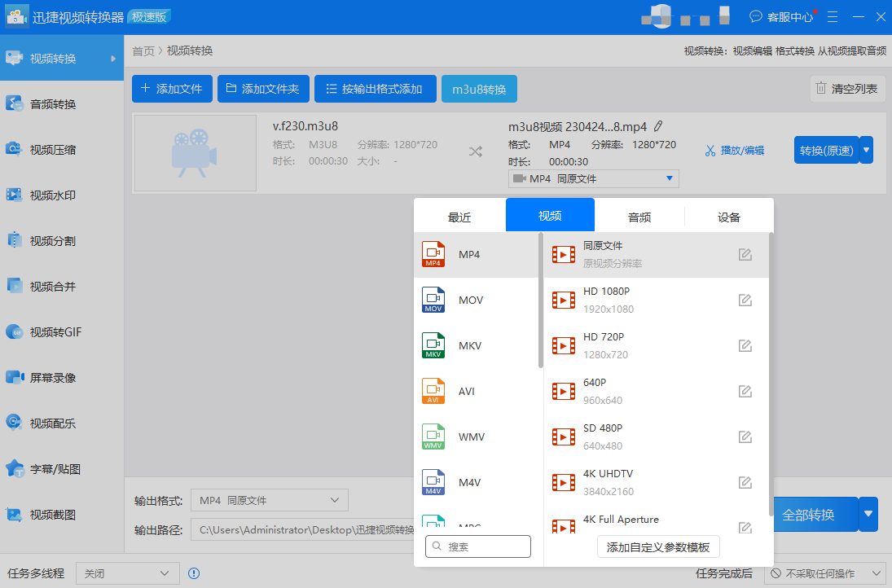The width and height of the screenshot is (892, 588).
Task: Click the 搜索 search field
Action: 477,546
